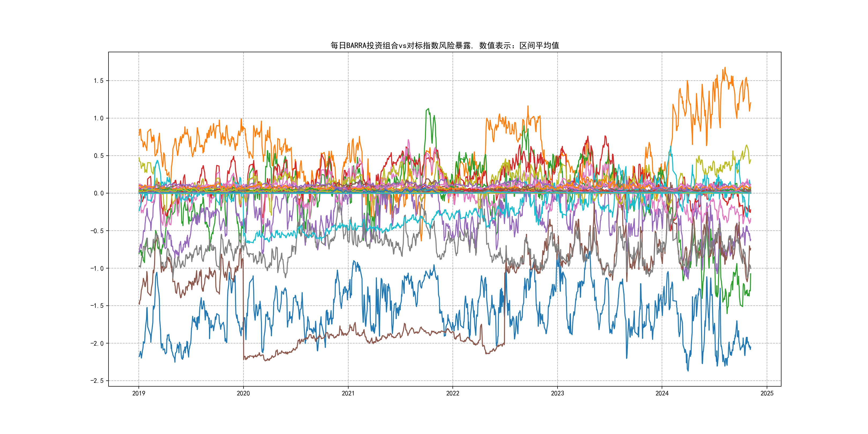Click the 2025 x-axis tick label
The height and width of the screenshot is (434, 868).
click(767, 393)
